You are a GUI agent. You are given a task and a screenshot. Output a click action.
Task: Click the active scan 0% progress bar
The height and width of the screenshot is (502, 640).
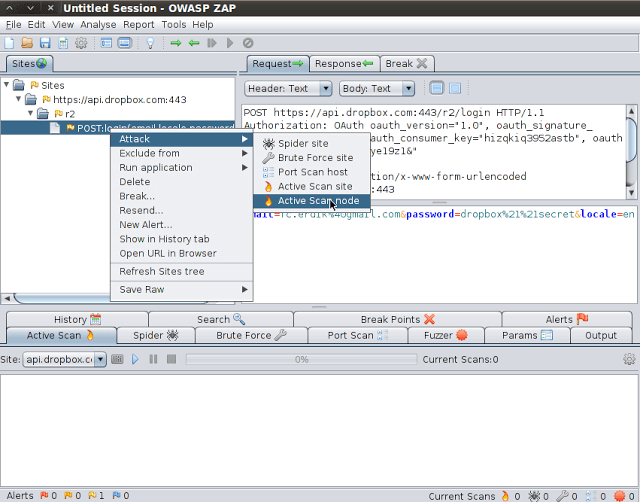tap(302, 359)
